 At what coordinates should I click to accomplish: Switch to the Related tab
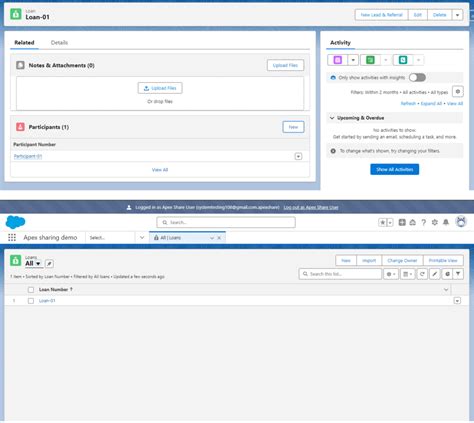pyautogui.click(x=24, y=43)
